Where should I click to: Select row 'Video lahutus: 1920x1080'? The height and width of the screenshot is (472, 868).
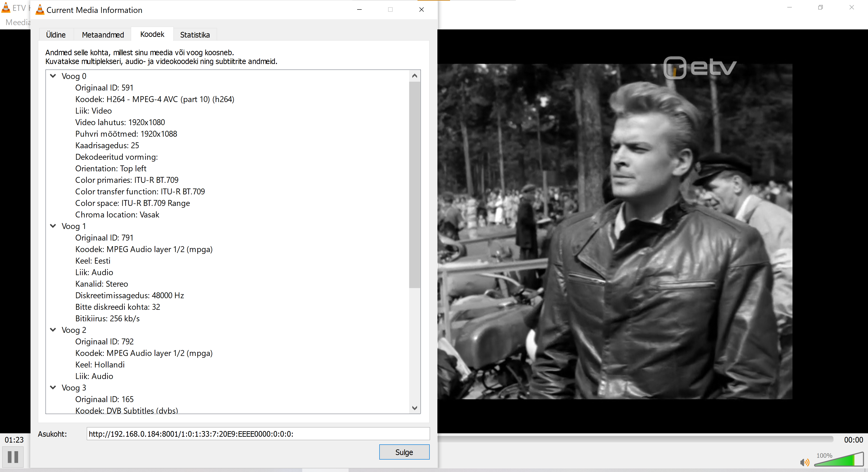click(x=120, y=122)
